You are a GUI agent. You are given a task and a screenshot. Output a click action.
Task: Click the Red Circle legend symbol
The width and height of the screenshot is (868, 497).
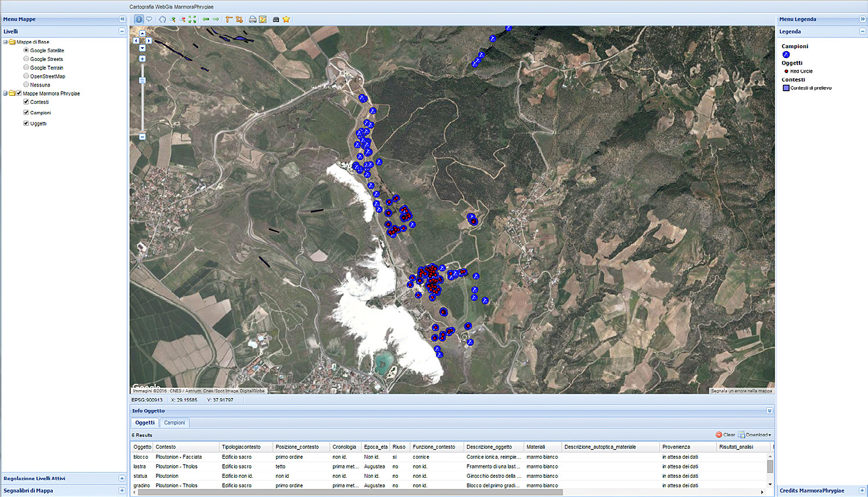(x=787, y=71)
